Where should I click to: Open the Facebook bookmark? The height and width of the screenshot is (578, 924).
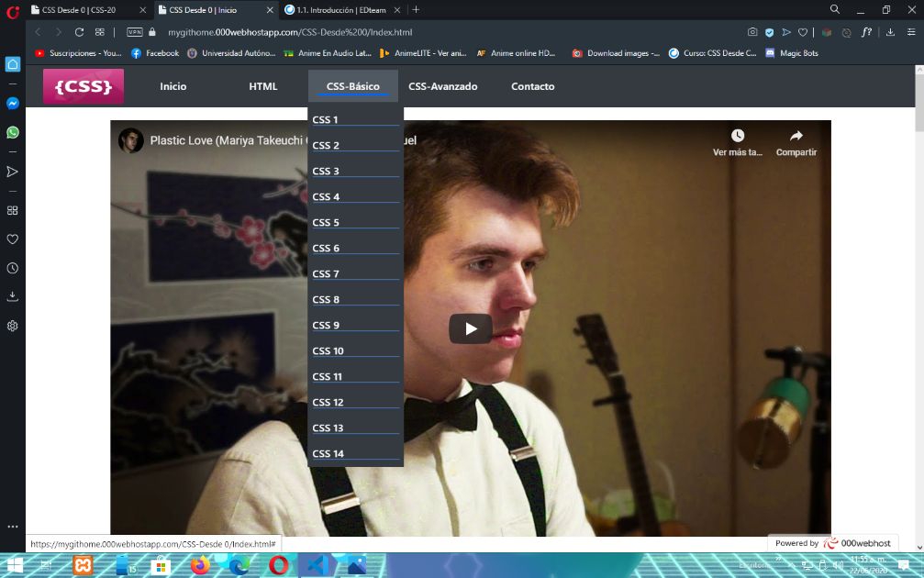tap(156, 53)
